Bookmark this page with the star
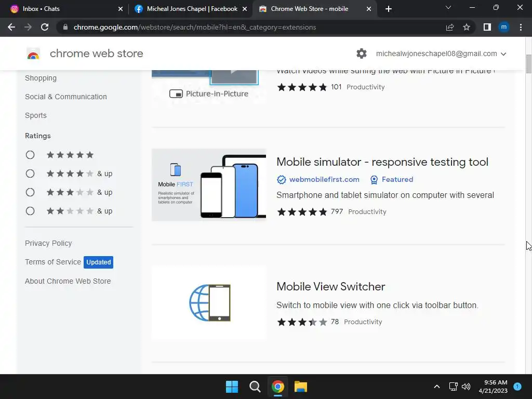The width and height of the screenshot is (532, 399). click(467, 27)
